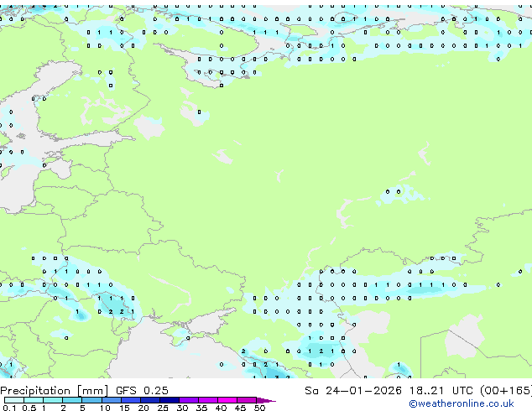The width and height of the screenshot is (532, 411).
Task: Click the legend value '40'
Action: (221, 408)
